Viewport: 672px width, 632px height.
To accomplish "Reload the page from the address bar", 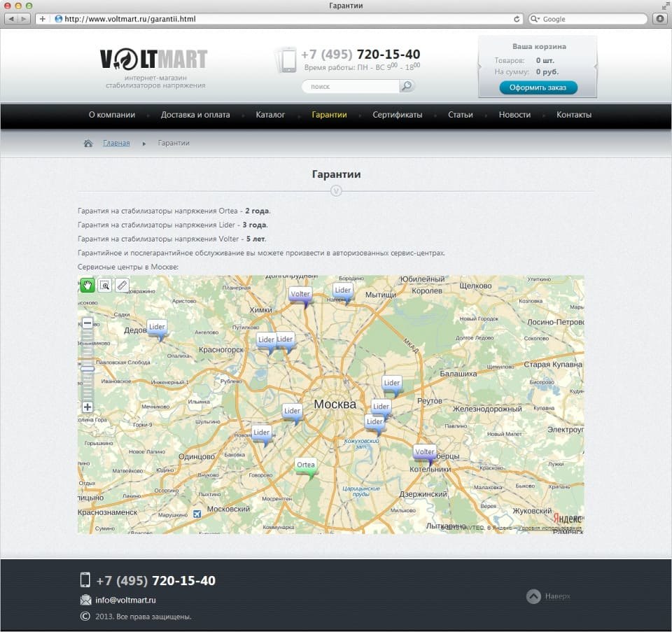I will click(x=517, y=19).
